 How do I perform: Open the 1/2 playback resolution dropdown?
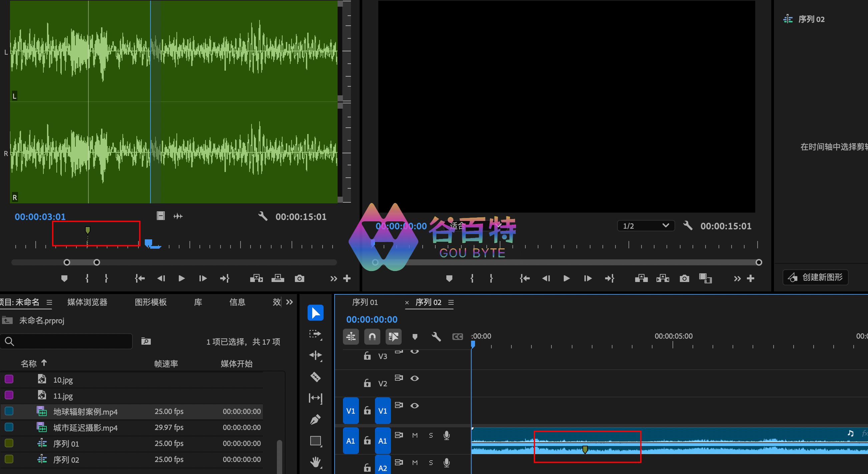[645, 226]
